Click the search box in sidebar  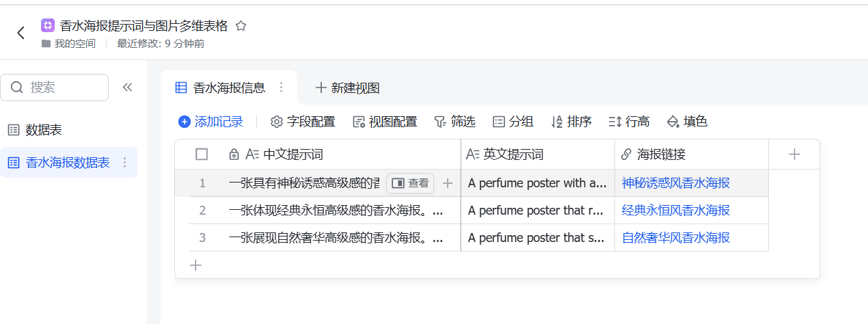pyautogui.click(x=55, y=87)
